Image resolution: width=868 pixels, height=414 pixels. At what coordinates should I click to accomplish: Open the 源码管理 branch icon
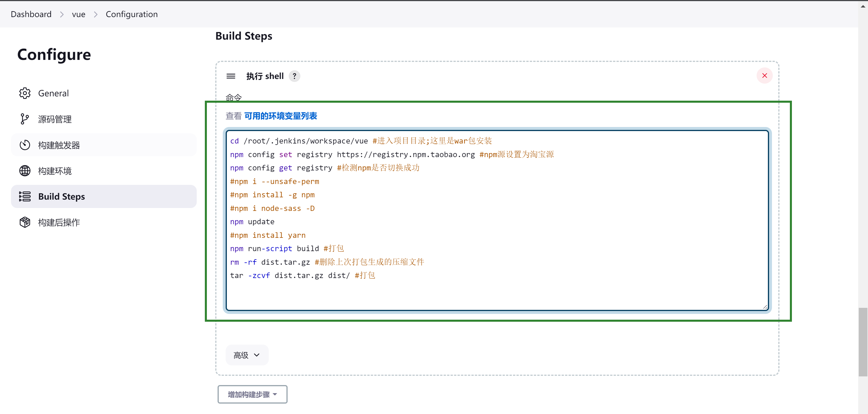25,119
